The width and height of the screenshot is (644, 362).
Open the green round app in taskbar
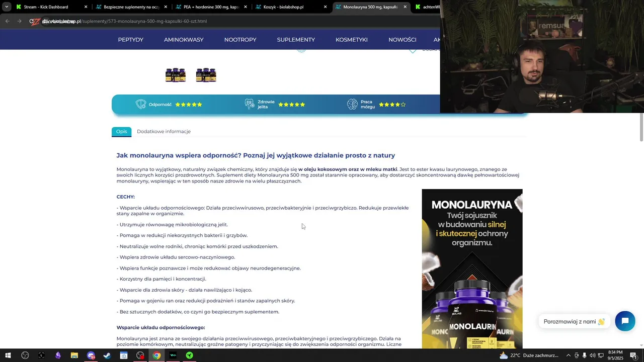tap(190, 355)
